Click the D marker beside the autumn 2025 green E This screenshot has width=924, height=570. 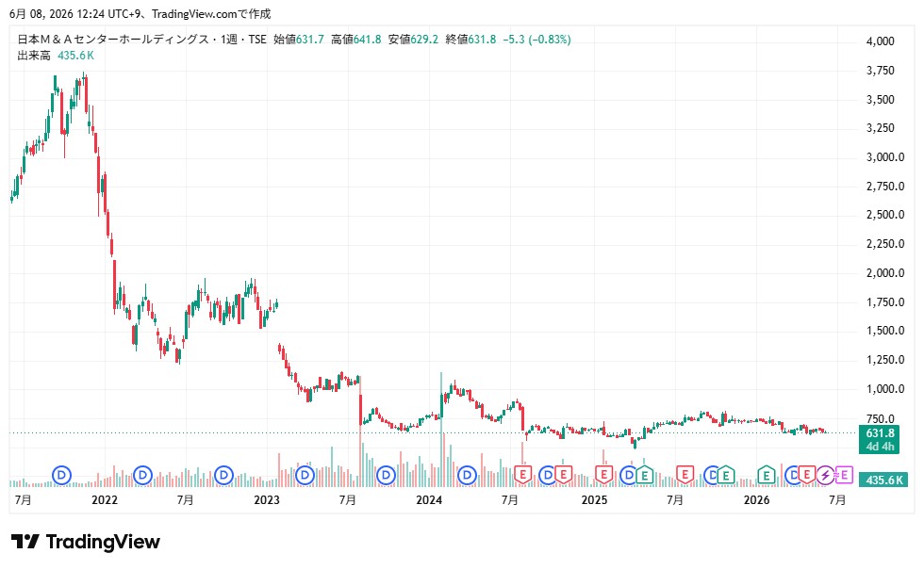tap(711, 475)
